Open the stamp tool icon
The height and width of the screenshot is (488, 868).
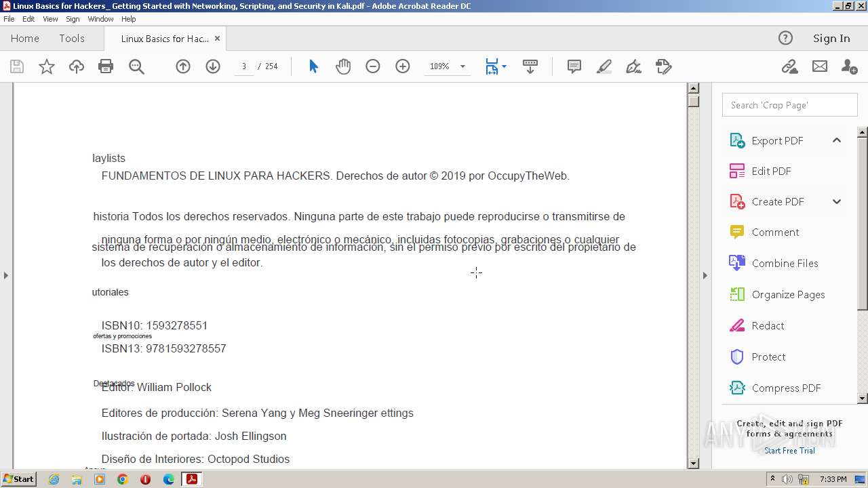[x=664, y=66]
